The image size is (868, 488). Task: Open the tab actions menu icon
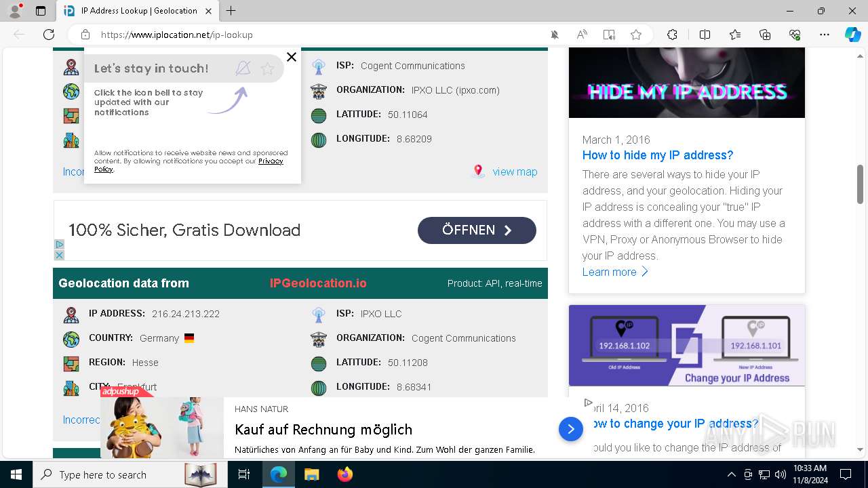coord(41,11)
